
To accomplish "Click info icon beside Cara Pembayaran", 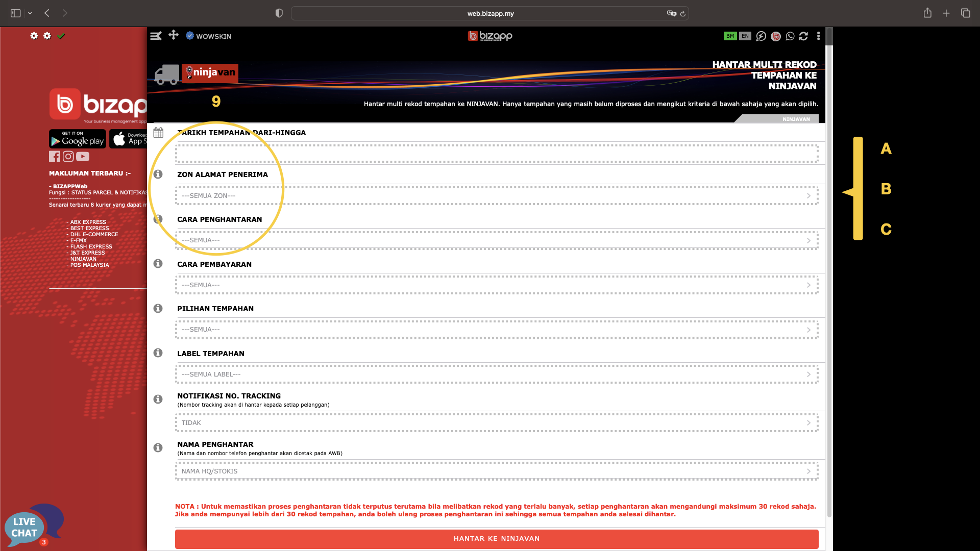I will click(158, 264).
